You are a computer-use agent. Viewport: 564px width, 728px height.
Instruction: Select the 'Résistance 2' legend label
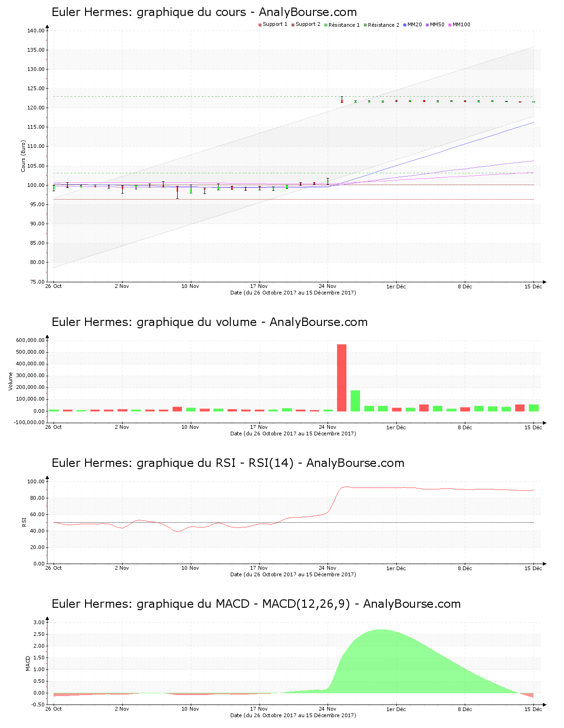[384, 25]
